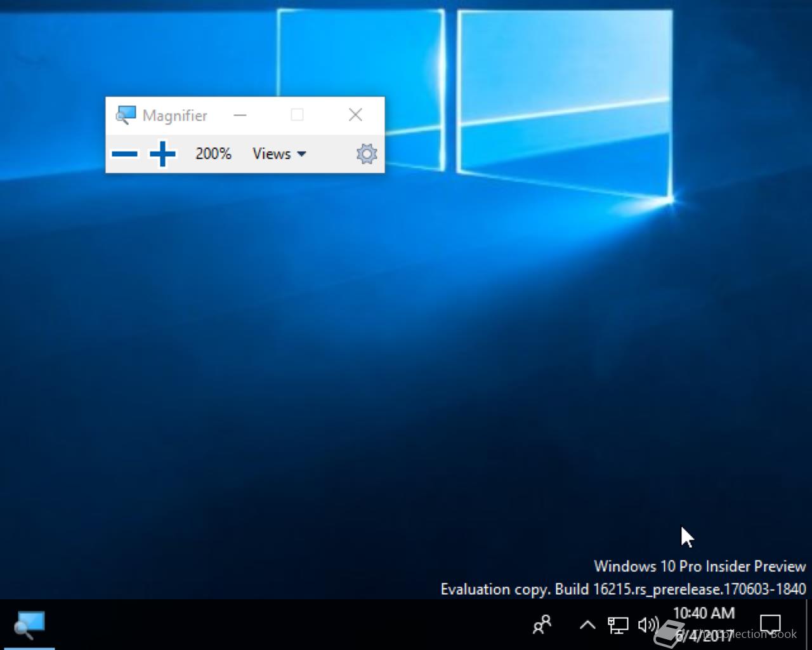This screenshot has height=650, width=812.
Task: Zoom in with the plus button
Action: point(162,154)
